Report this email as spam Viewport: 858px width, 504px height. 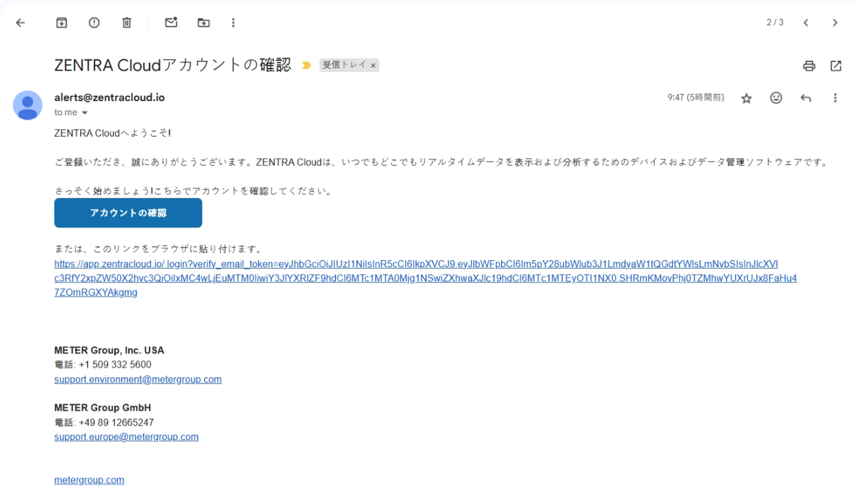click(x=95, y=23)
